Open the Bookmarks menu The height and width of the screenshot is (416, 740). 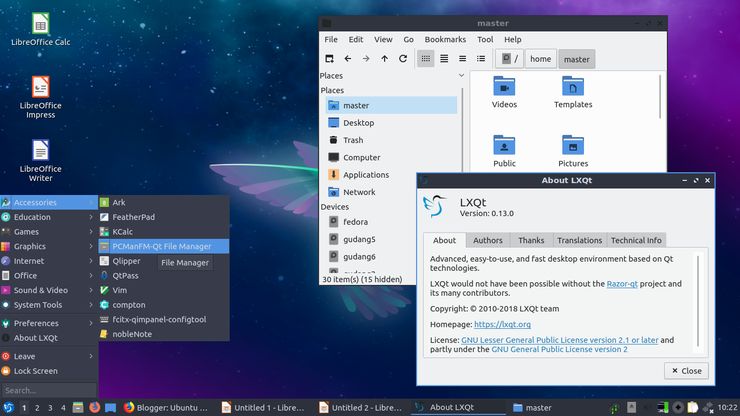point(445,40)
